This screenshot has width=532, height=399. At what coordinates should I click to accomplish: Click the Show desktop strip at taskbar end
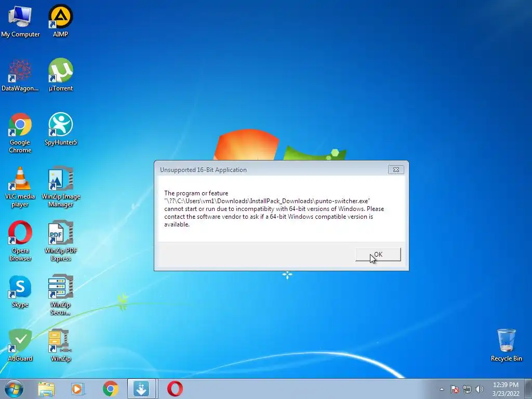[x=528, y=389]
